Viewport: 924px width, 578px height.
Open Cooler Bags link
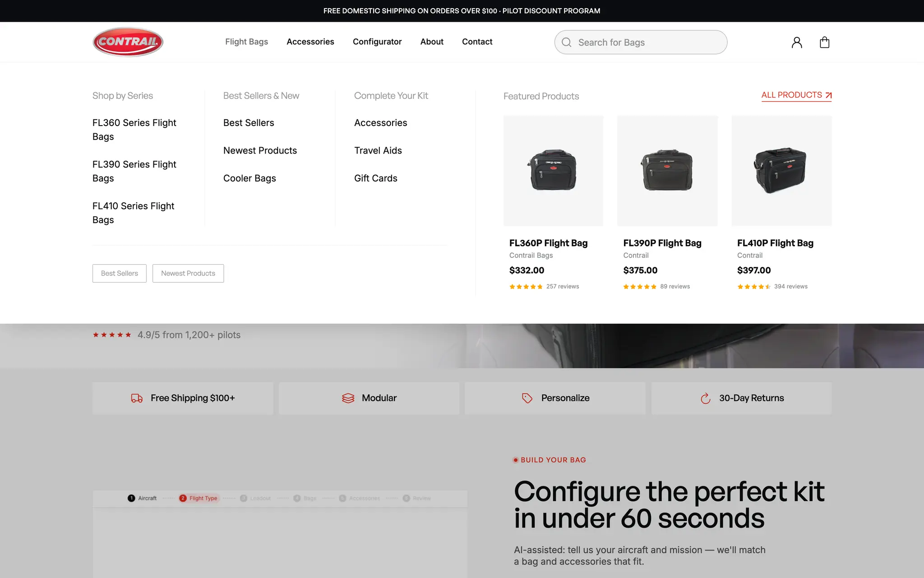coord(249,178)
